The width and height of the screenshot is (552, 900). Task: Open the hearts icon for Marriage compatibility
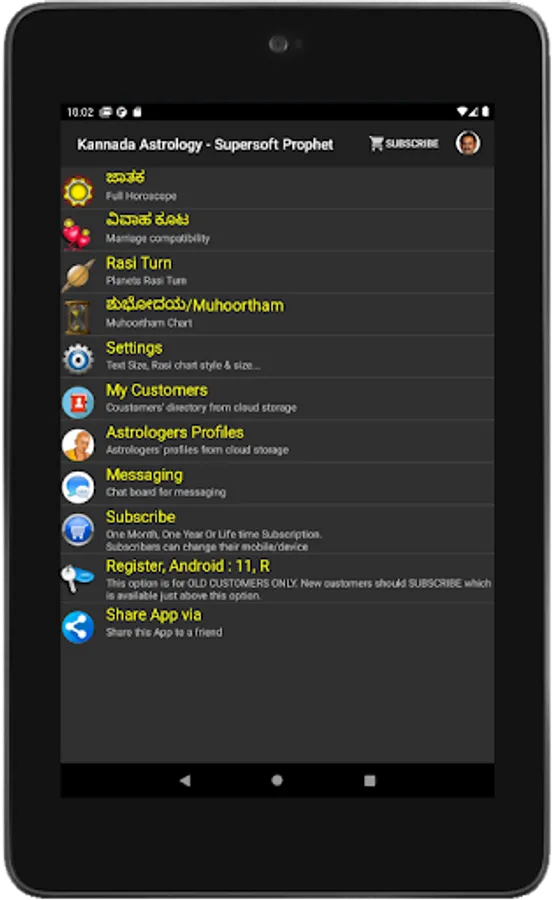77,234
